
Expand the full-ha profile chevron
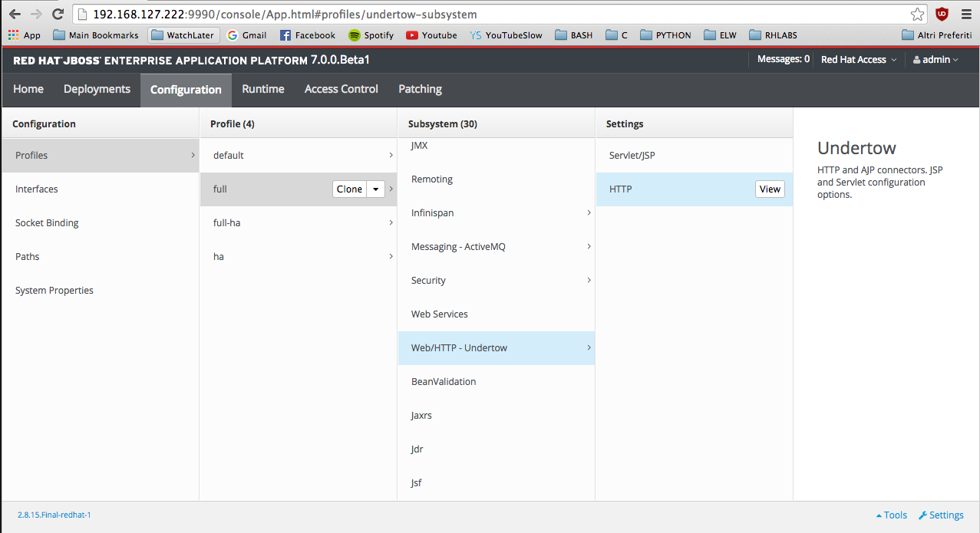pos(391,222)
